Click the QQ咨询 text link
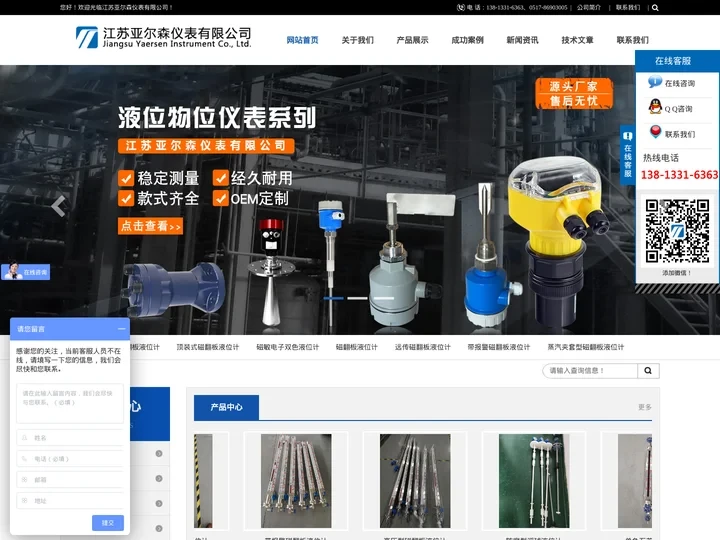Image resolution: width=720 pixels, height=540 pixels. pos(678,109)
